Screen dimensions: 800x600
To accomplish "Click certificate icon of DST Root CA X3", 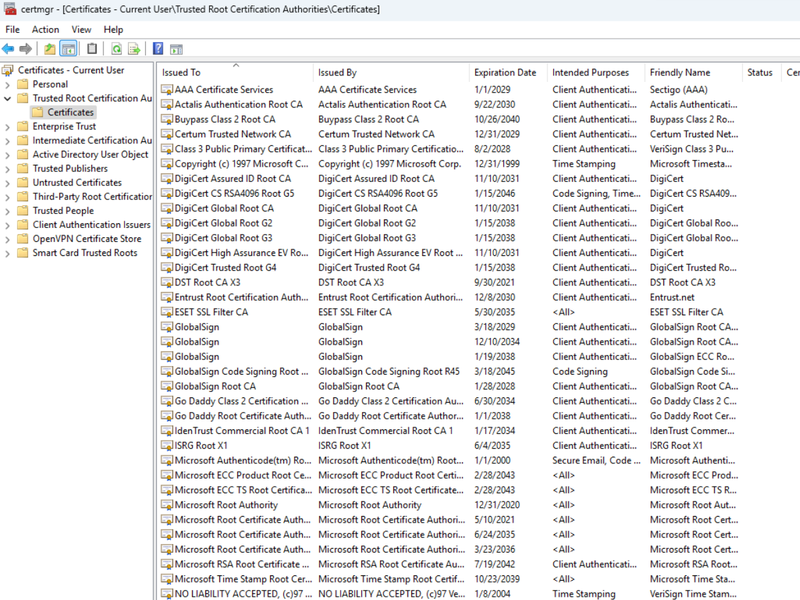I will (x=167, y=283).
